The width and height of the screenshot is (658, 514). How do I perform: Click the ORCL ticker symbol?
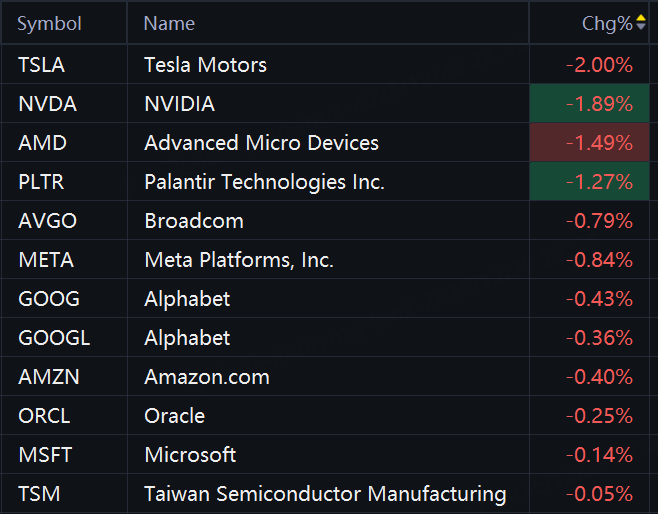click(x=45, y=416)
